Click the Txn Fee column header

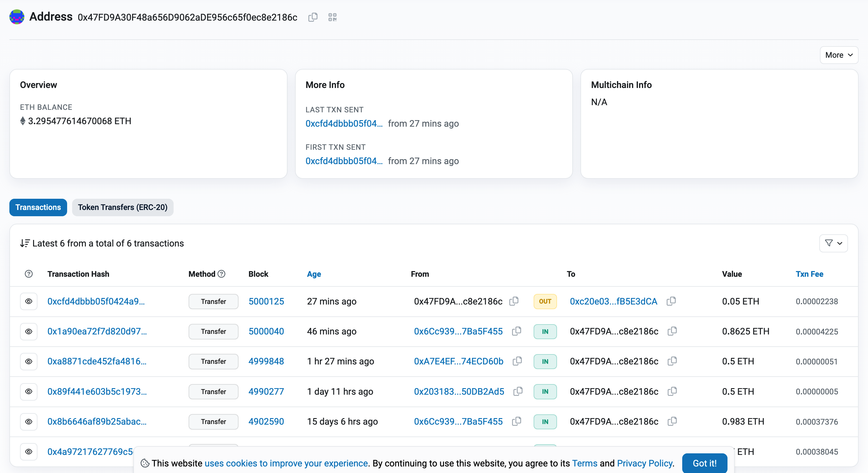(809, 274)
